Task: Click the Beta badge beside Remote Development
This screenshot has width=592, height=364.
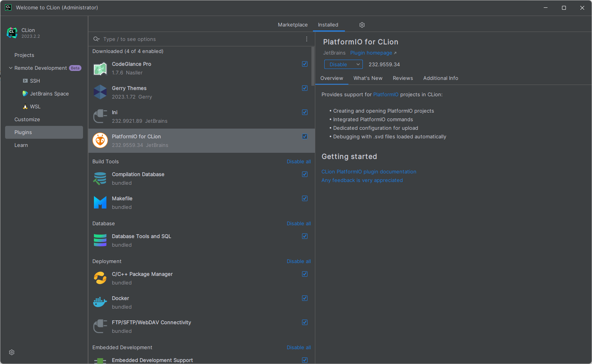Action: pyautogui.click(x=75, y=68)
